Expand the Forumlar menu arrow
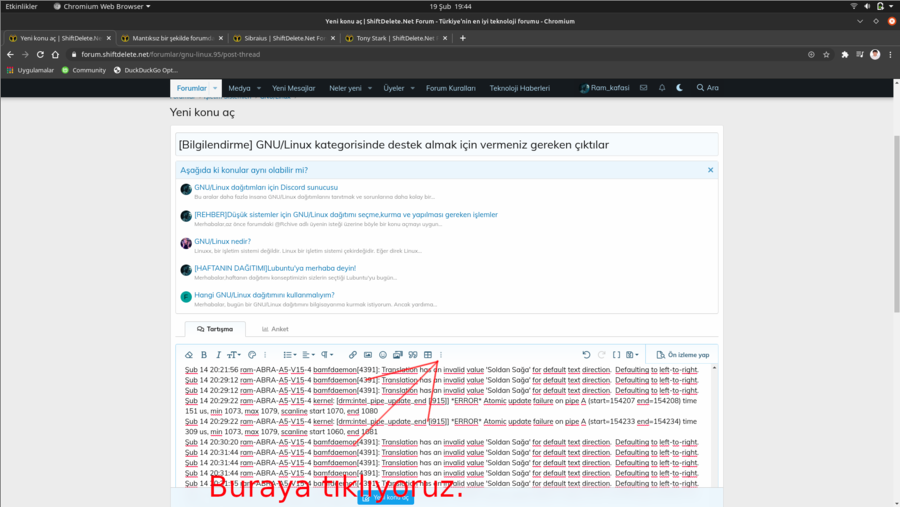900x507 pixels. (215, 88)
